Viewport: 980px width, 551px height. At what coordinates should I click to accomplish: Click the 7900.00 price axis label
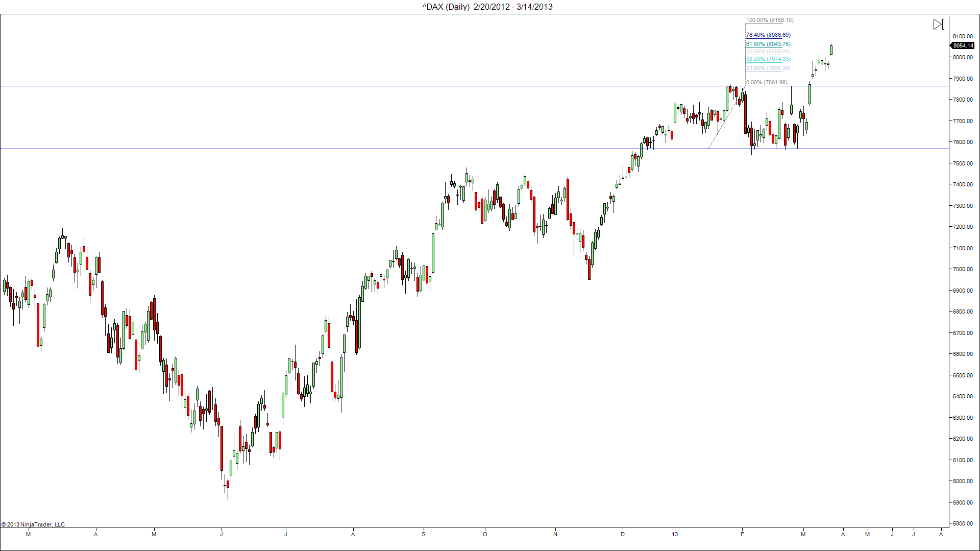tap(963, 79)
